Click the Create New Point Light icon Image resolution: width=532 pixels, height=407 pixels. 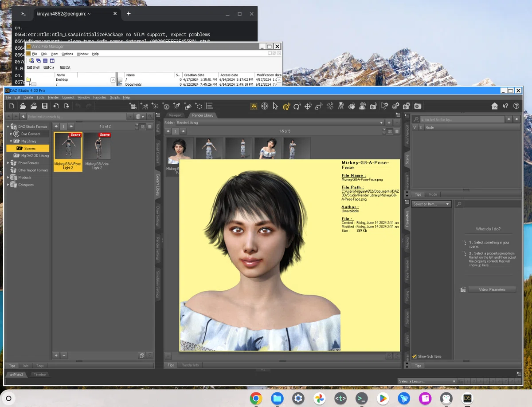click(155, 106)
